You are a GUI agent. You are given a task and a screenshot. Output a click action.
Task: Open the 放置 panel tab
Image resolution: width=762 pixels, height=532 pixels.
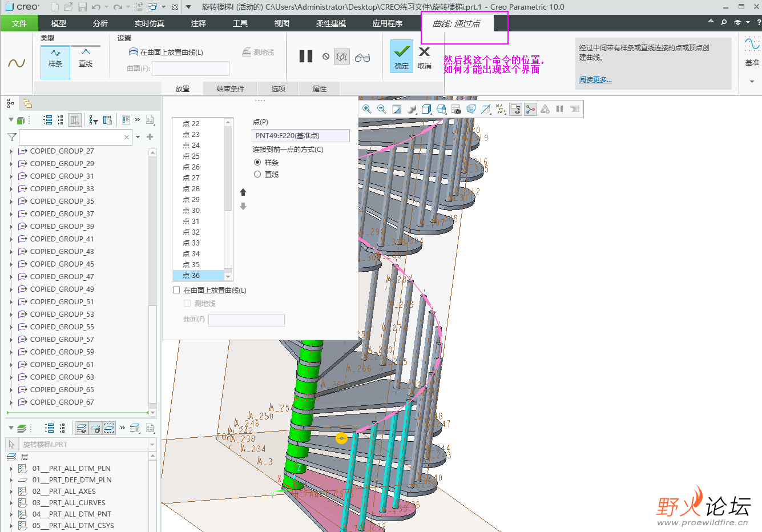click(x=183, y=88)
